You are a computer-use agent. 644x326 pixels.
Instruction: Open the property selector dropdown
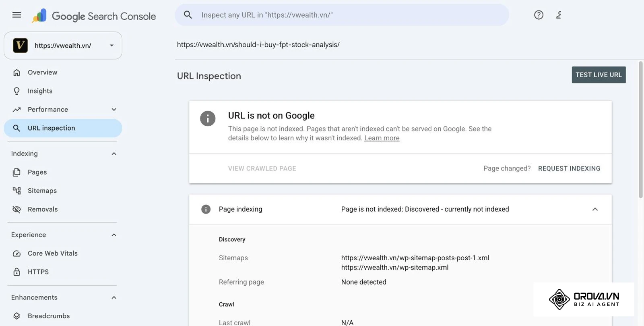111,46
